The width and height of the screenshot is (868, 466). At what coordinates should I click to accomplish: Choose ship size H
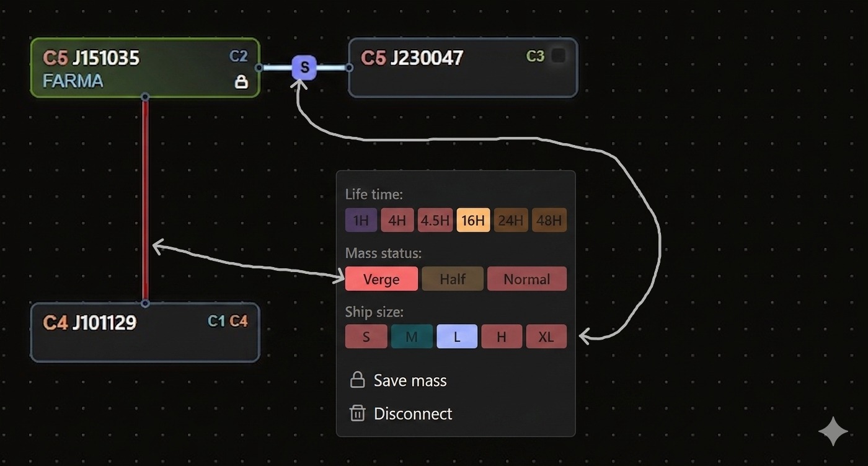pos(502,336)
